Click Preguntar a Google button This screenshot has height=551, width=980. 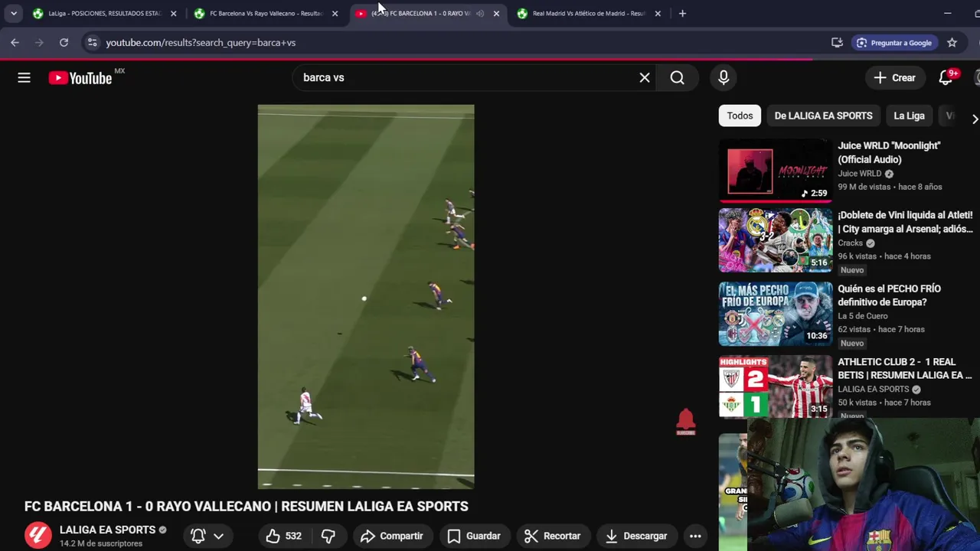click(894, 43)
